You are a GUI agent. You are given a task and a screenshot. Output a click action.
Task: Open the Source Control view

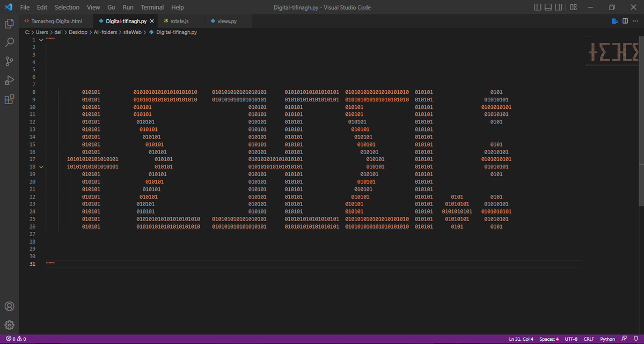(9, 61)
